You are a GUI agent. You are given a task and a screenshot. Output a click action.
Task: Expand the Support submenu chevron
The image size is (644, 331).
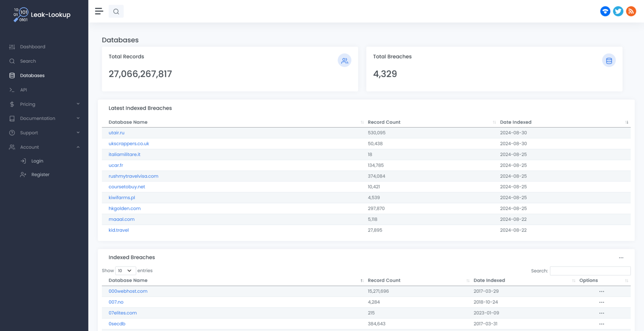coord(78,133)
